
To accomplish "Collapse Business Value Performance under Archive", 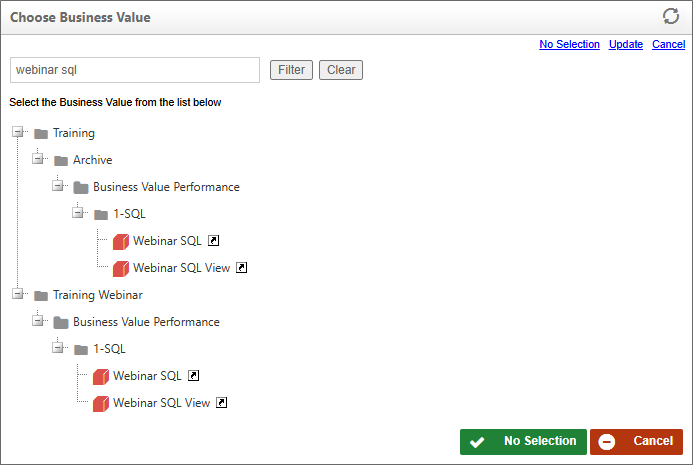I will tap(57, 185).
